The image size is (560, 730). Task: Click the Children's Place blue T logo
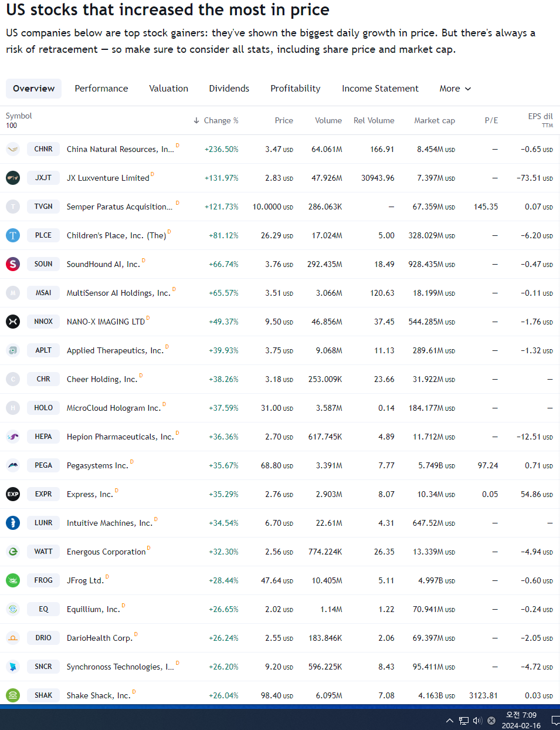coord(13,235)
